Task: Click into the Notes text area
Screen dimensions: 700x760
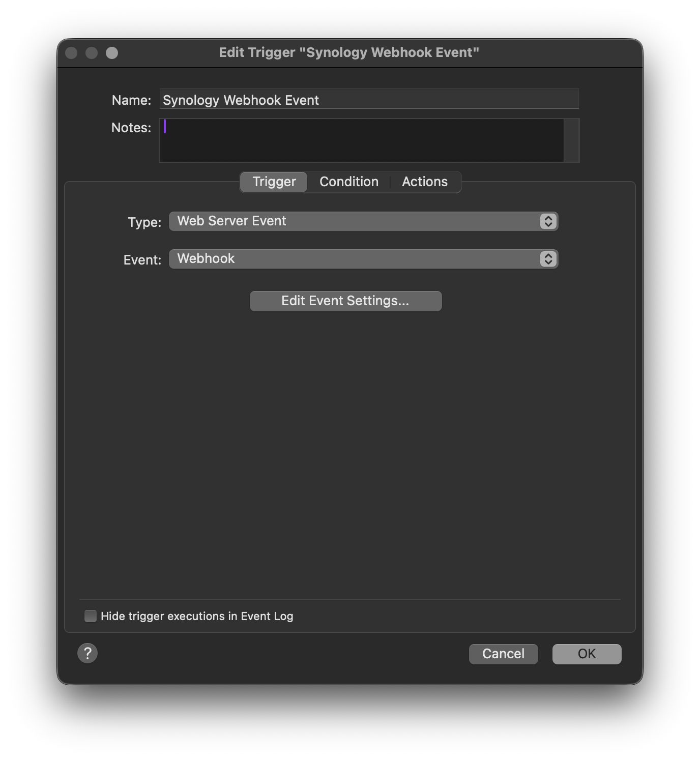Action: 361,140
